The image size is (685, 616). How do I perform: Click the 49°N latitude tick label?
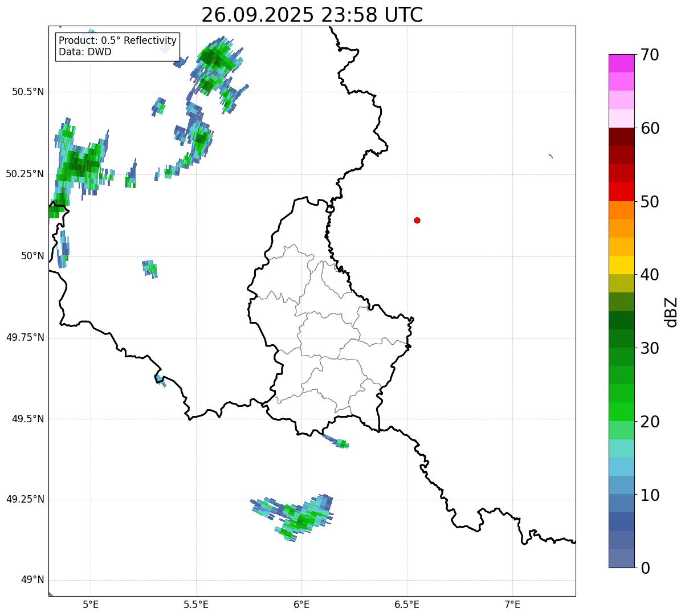(x=32, y=580)
